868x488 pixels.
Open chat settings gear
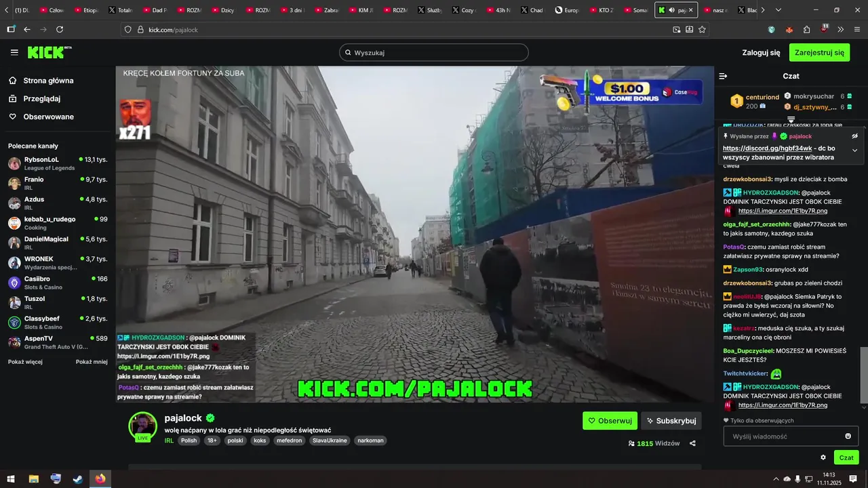click(823, 457)
